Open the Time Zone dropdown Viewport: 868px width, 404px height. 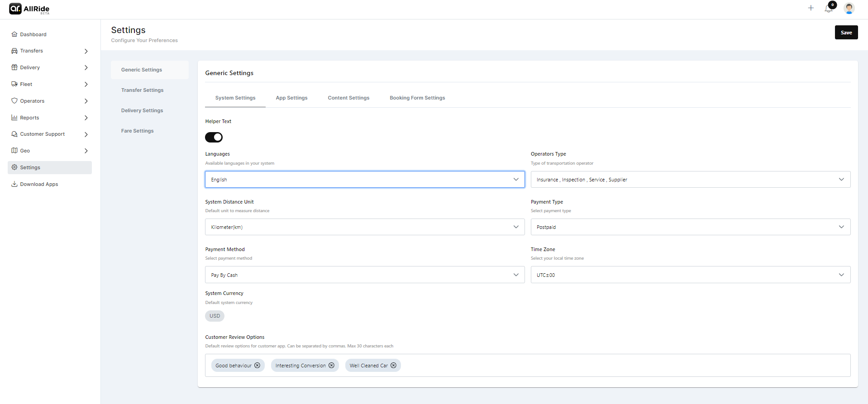point(690,275)
